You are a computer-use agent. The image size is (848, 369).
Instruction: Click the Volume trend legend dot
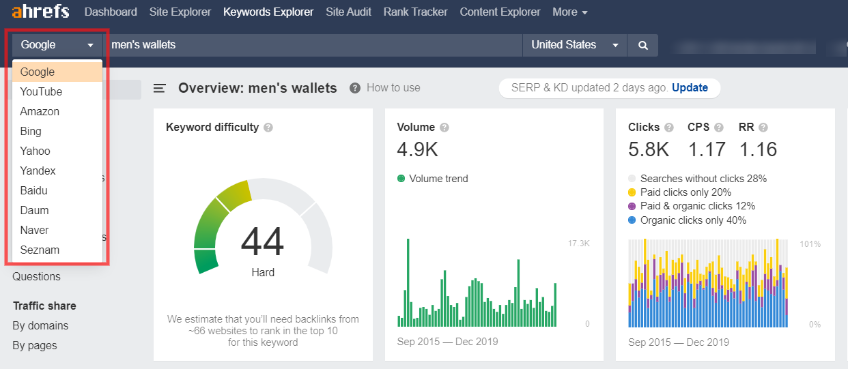pyautogui.click(x=401, y=179)
